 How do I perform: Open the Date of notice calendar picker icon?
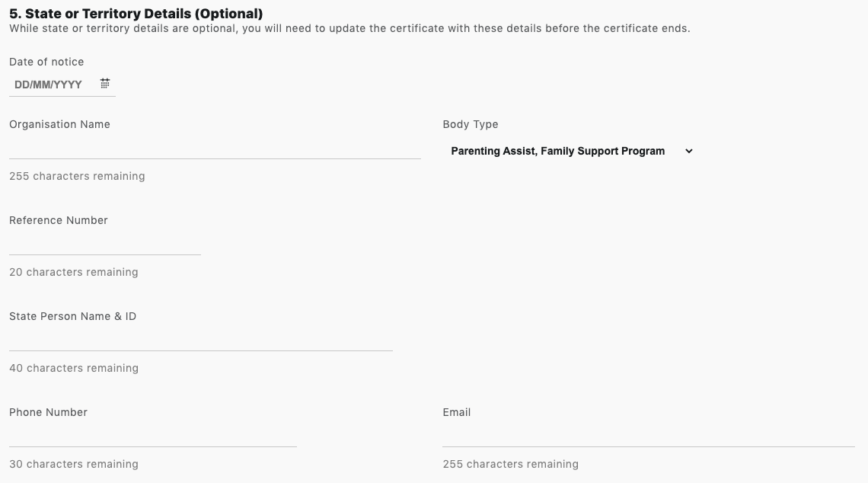pyautogui.click(x=105, y=83)
